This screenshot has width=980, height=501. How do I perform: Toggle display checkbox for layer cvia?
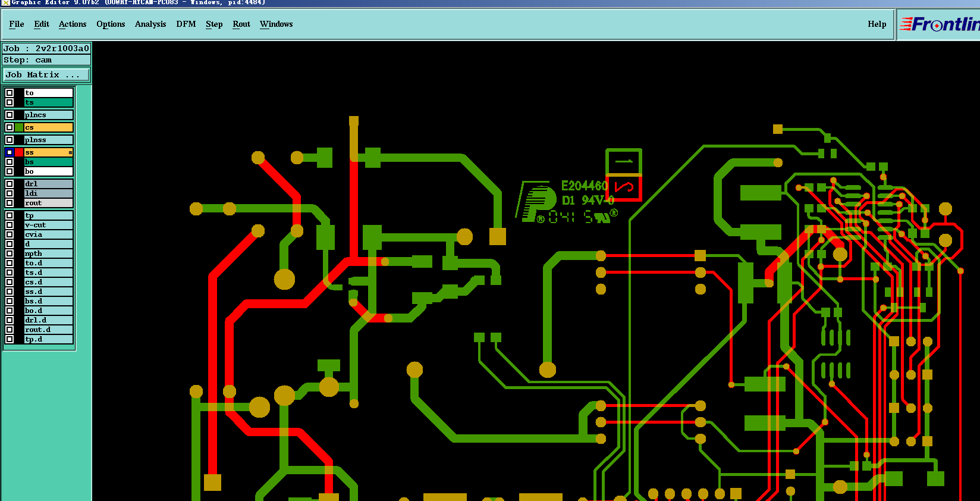tap(10, 234)
